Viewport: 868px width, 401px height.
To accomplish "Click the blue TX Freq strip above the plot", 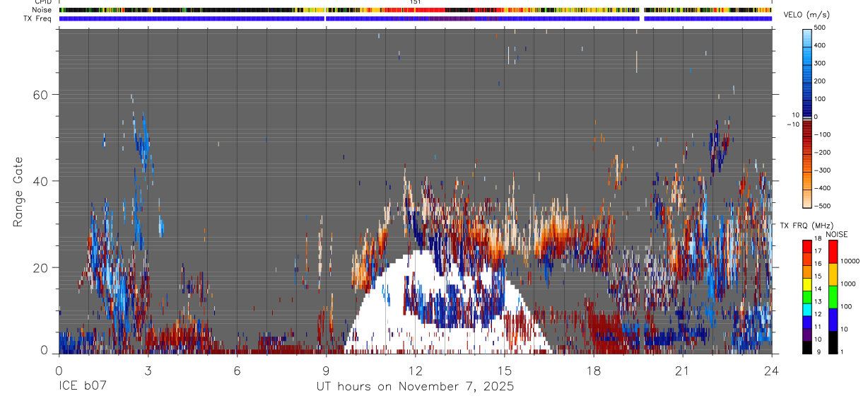I will tap(416, 18).
